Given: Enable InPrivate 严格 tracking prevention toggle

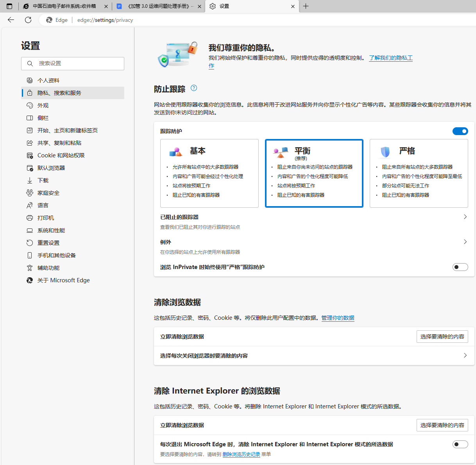Looking at the screenshot, I should coord(460,267).
